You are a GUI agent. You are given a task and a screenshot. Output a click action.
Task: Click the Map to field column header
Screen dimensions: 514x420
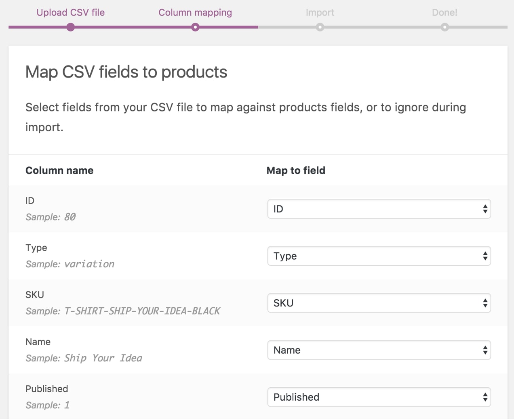point(296,170)
